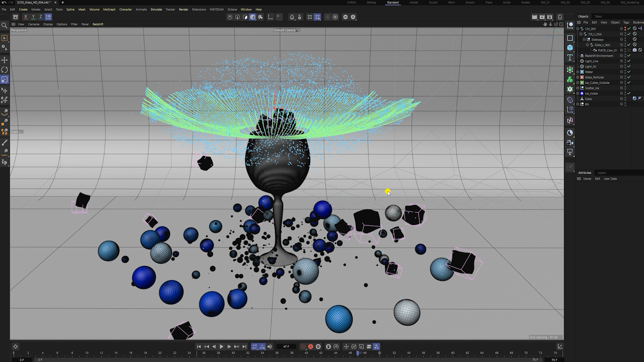Select the Move tool in left toolbar

(x=4, y=60)
